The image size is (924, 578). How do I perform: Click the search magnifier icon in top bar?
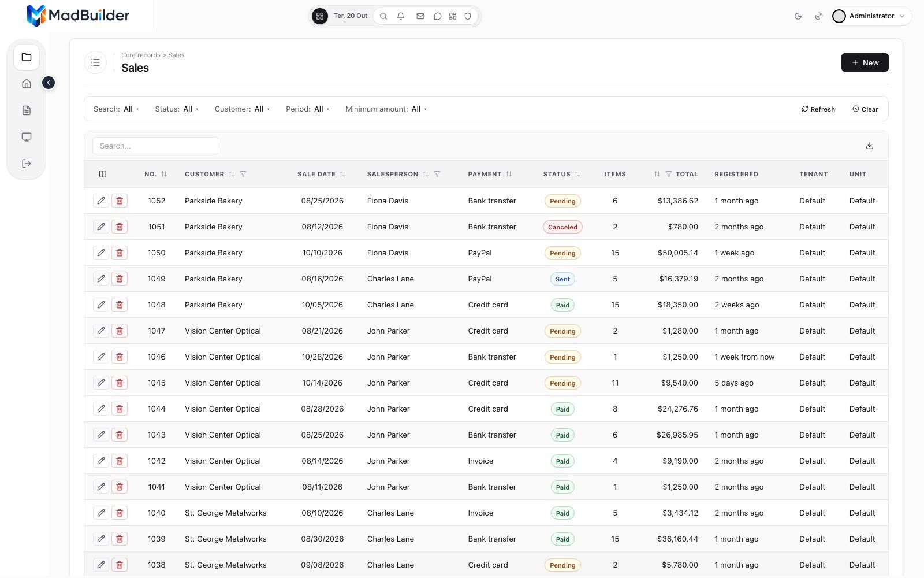click(383, 16)
